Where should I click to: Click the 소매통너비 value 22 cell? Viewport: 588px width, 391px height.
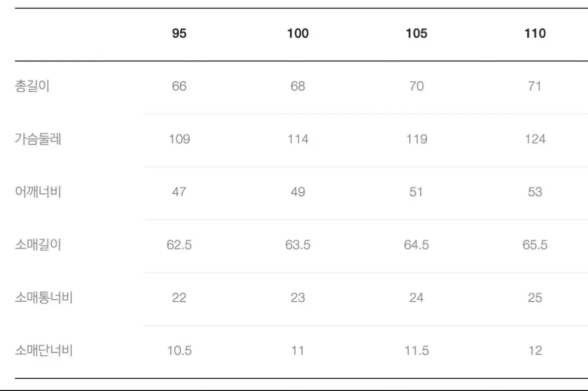[179, 298]
